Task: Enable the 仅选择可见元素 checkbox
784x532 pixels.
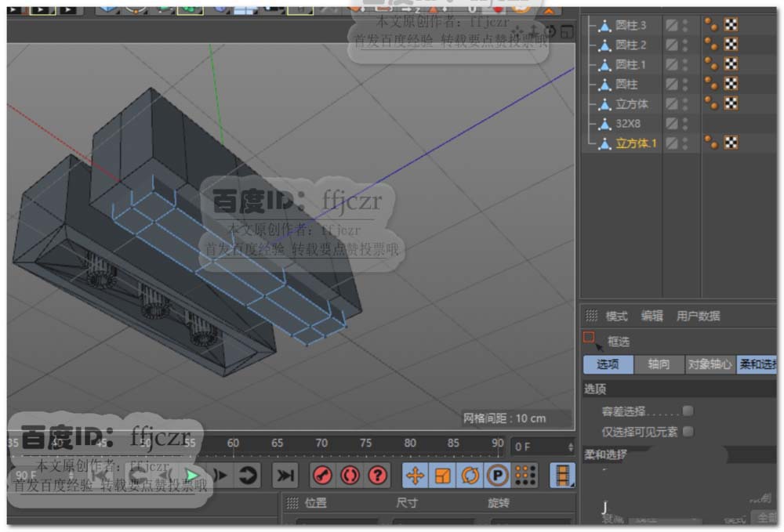Action: (688, 432)
